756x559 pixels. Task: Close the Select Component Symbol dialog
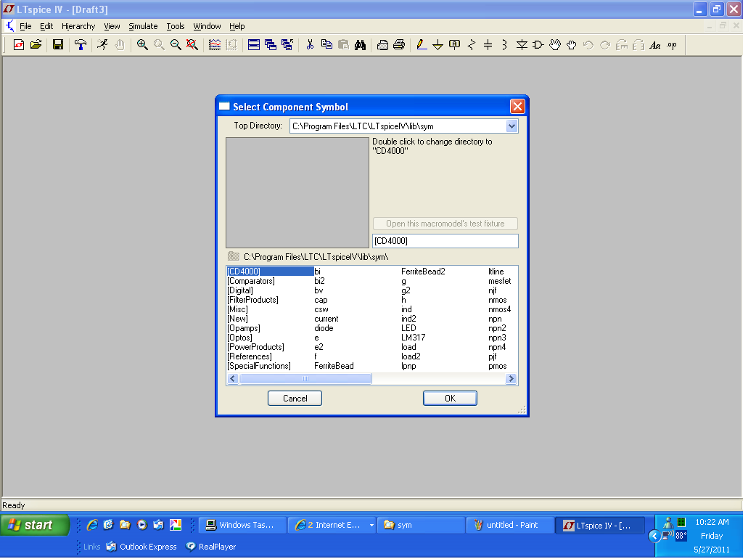517,106
